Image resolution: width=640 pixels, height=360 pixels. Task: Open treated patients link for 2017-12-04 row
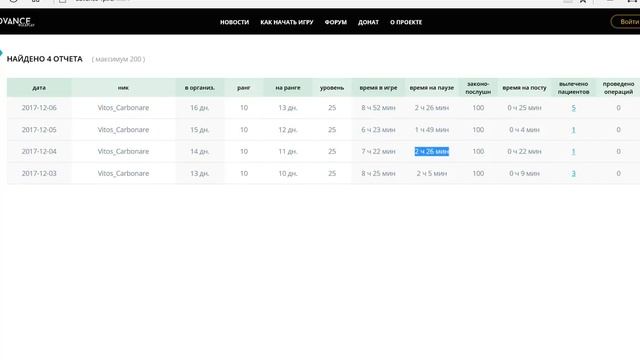point(573,151)
